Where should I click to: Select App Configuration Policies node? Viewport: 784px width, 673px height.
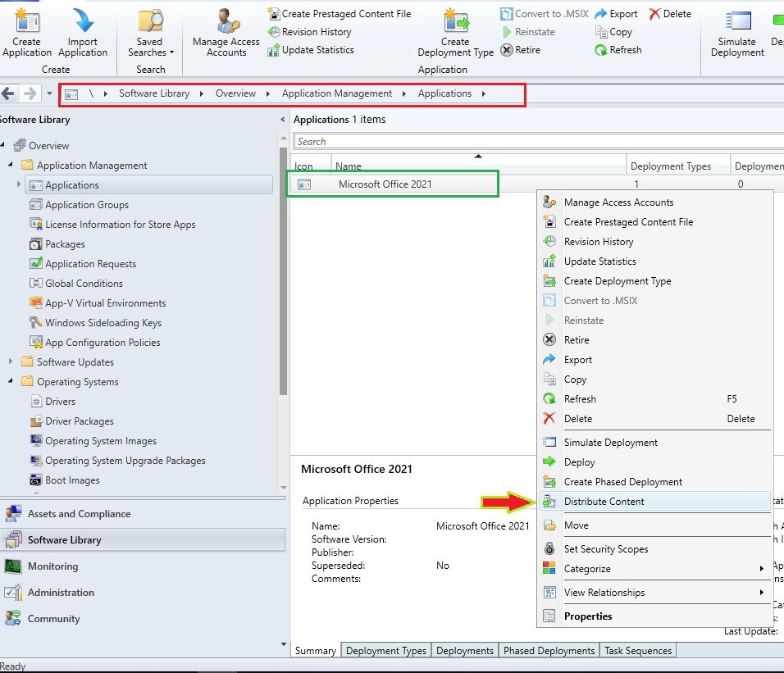tap(95, 343)
